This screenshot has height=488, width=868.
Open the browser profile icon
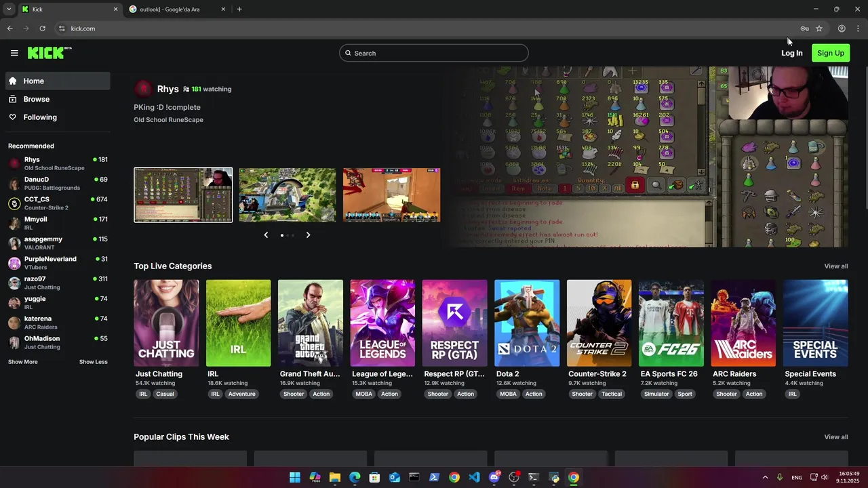[842, 28]
